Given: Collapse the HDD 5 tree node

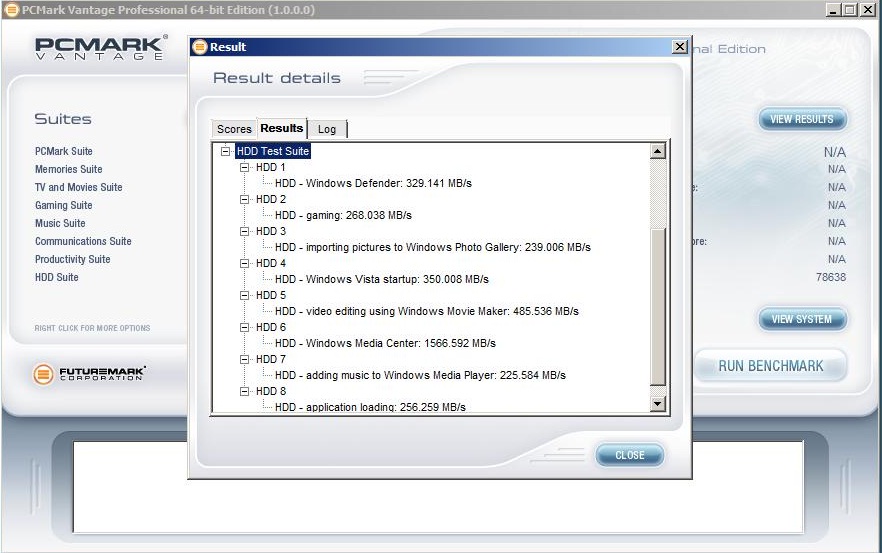Looking at the screenshot, I should (244, 296).
